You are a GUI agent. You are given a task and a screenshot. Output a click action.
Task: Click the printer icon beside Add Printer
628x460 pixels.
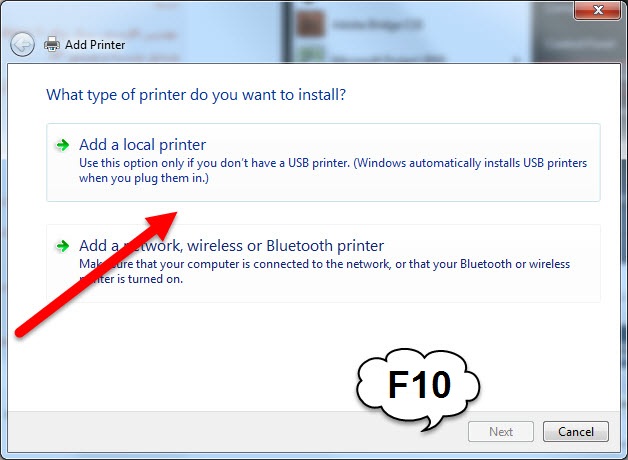tap(52, 44)
